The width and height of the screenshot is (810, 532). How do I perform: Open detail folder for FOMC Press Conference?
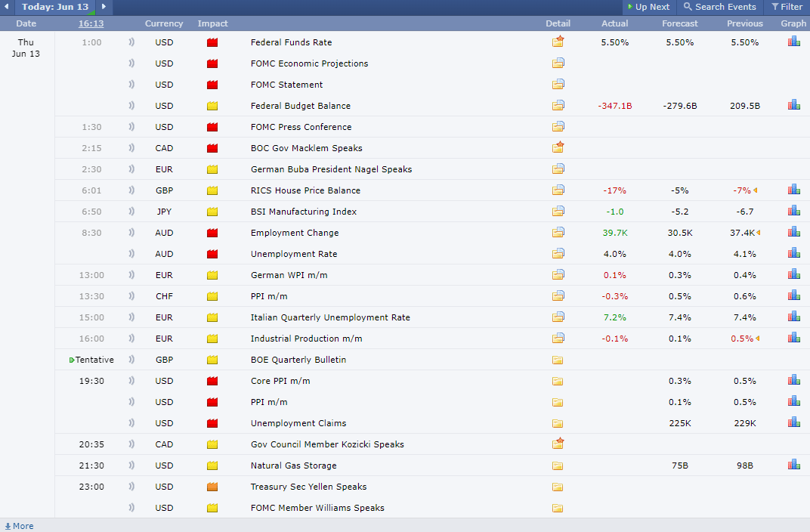coord(558,126)
